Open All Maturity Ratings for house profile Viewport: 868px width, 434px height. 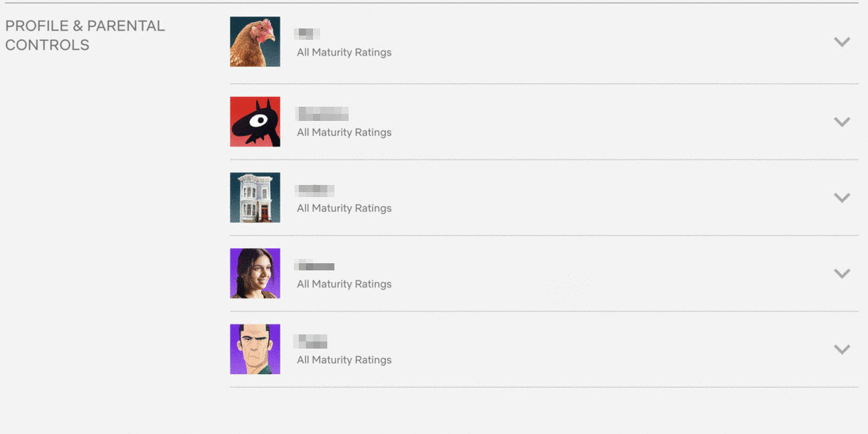click(344, 208)
